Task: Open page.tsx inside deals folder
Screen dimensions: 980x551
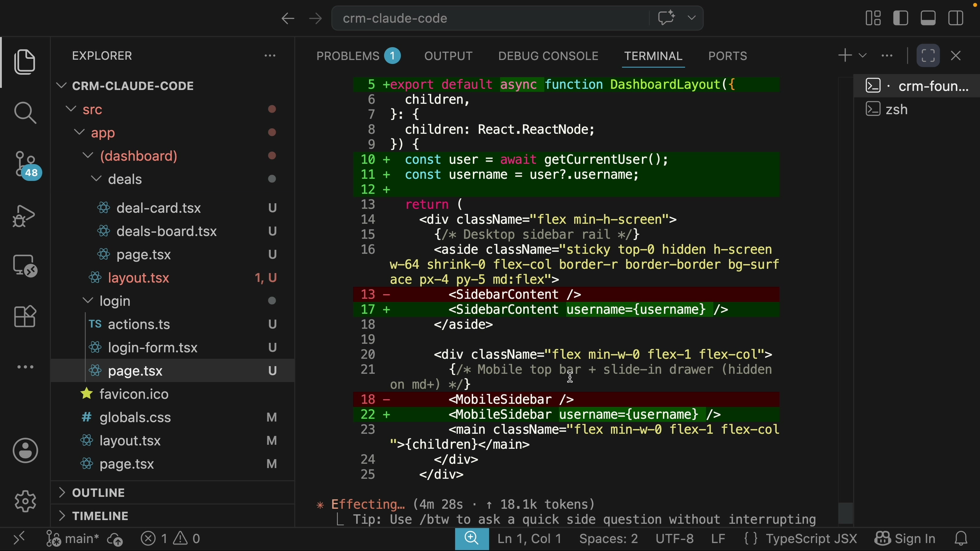Action: [173, 254]
